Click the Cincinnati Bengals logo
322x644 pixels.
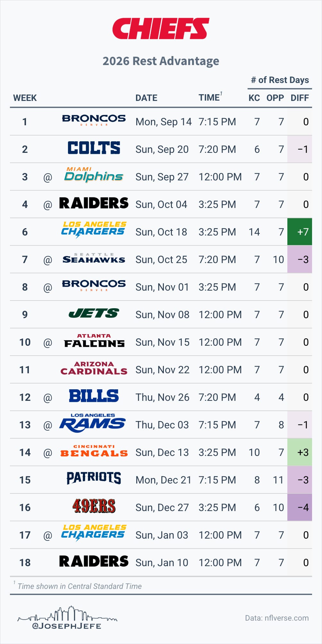[94, 451]
